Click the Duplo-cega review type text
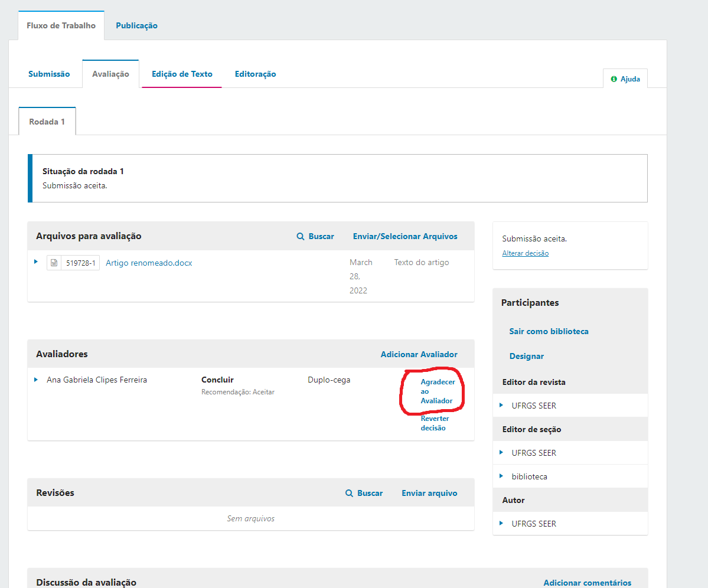The image size is (708, 588). [329, 380]
